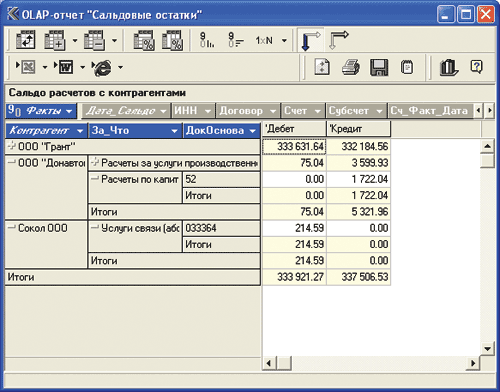Open the remove rows dropdown arrow
This screenshot has height=392, width=500.
[x=114, y=41]
